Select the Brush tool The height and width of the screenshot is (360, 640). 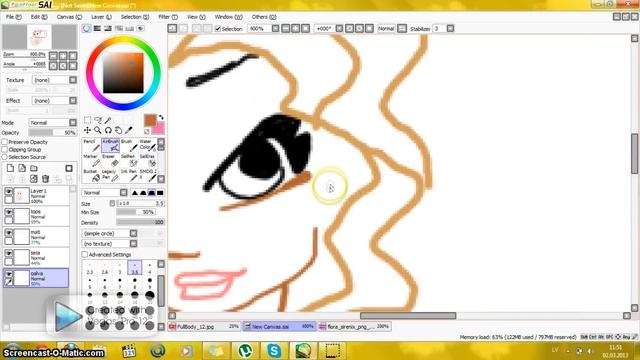tap(129, 145)
